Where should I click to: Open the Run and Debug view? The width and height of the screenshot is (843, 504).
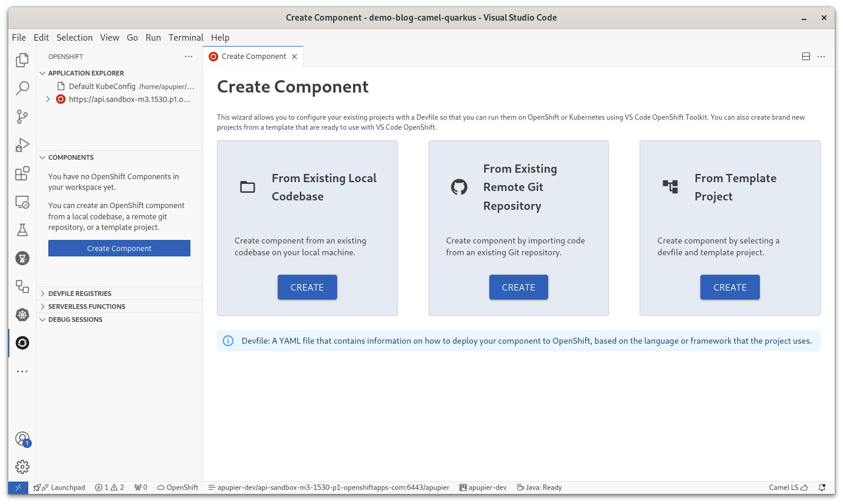[22, 144]
